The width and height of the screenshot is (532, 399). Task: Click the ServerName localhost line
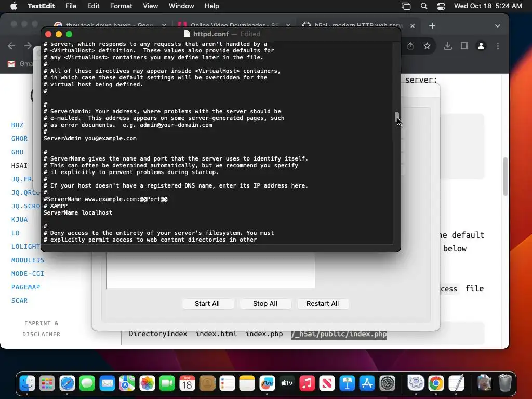point(78,212)
